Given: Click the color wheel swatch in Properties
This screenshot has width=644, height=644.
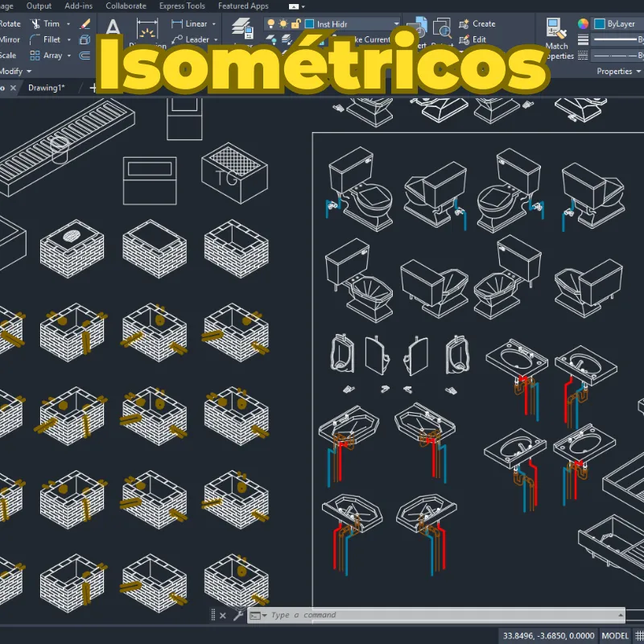Looking at the screenshot, I should [x=583, y=23].
